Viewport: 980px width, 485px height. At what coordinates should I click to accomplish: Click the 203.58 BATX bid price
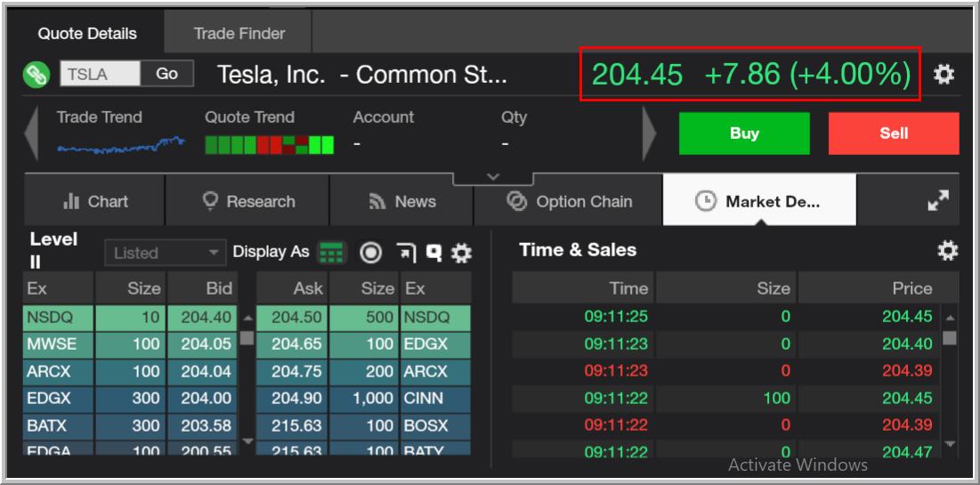(x=203, y=425)
